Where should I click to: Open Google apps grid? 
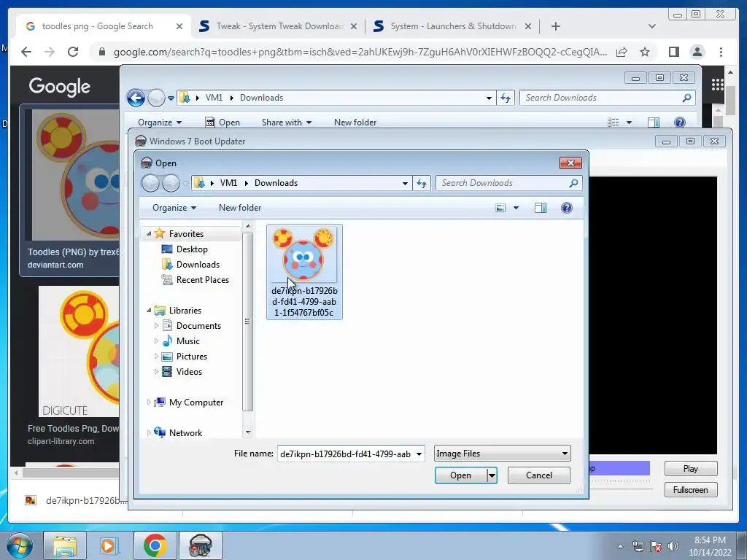(718, 85)
